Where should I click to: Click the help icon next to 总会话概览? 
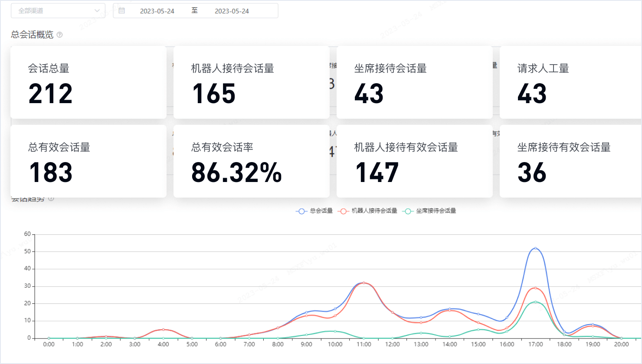(60, 35)
